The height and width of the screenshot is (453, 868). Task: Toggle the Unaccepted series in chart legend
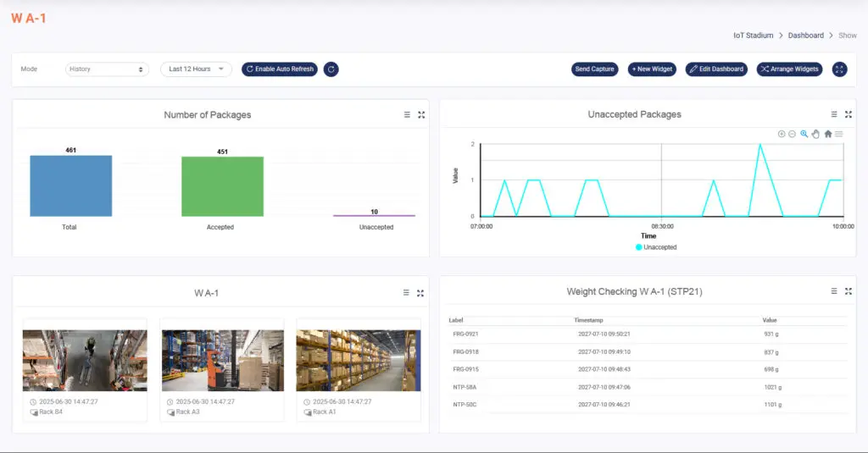click(x=655, y=247)
